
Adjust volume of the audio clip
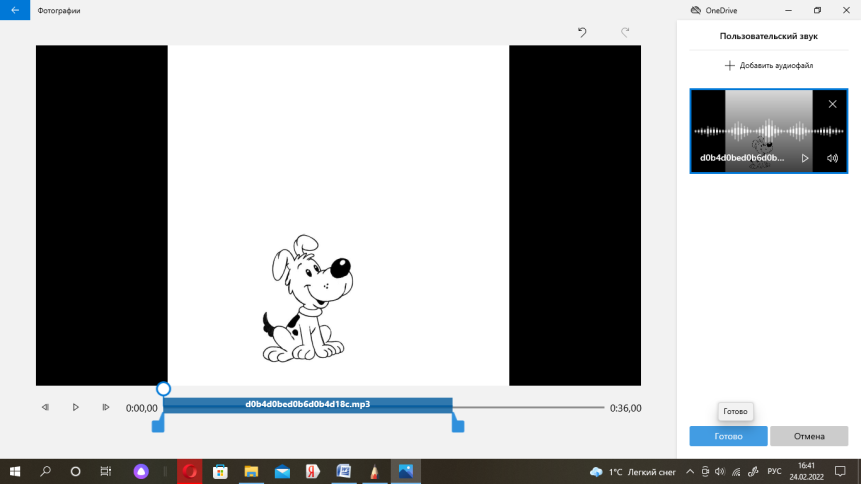(x=832, y=158)
